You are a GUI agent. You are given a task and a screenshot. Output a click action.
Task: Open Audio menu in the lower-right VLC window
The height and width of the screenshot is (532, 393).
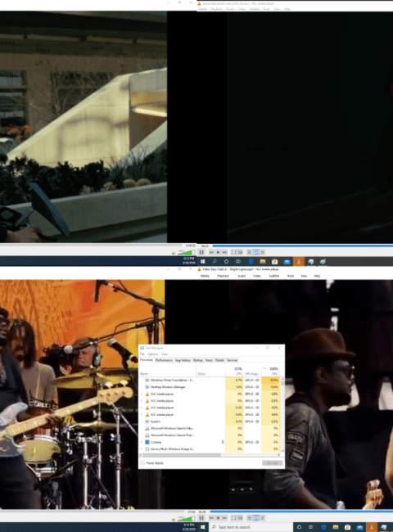pyautogui.click(x=242, y=276)
